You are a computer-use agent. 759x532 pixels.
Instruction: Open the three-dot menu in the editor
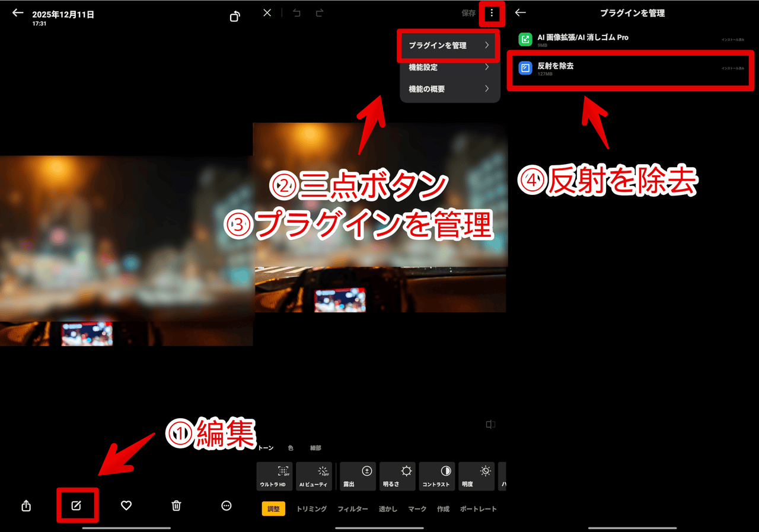click(492, 12)
